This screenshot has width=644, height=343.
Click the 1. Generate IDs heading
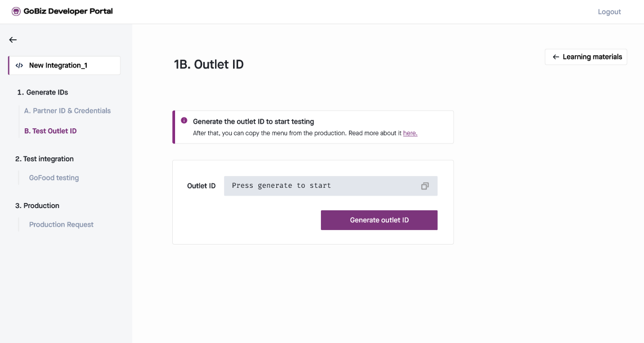tap(42, 92)
